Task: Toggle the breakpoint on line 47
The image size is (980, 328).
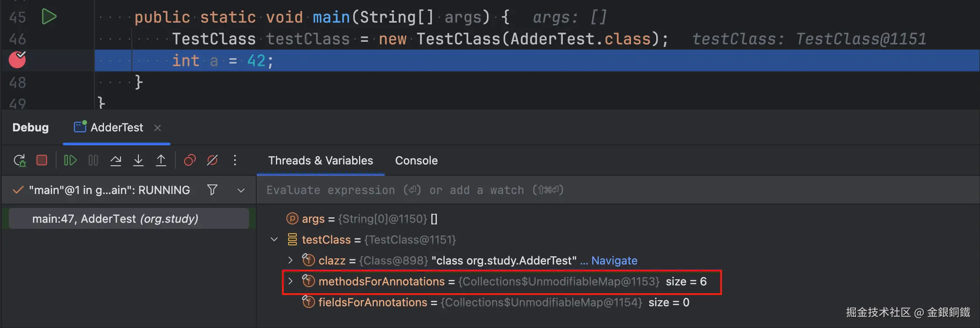Action: (x=17, y=60)
